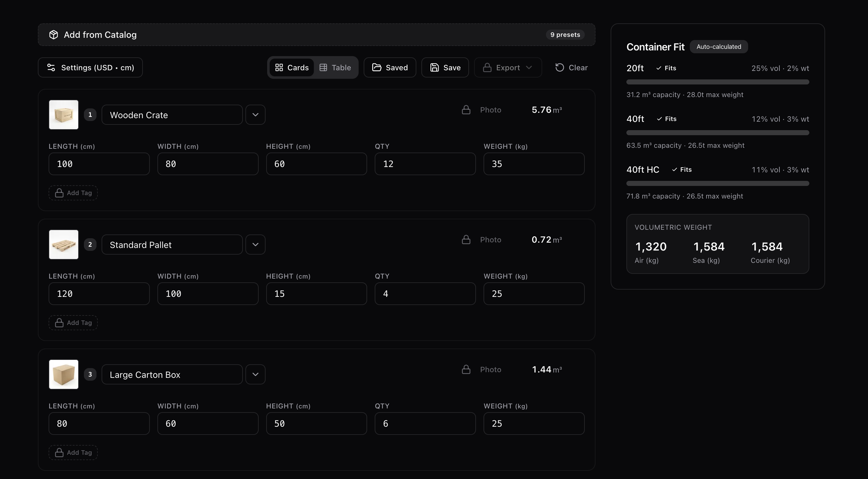Screen dimensions: 868x479
Task: Open the Standard Pallet dropdown chevron
Action: click(255, 244)
